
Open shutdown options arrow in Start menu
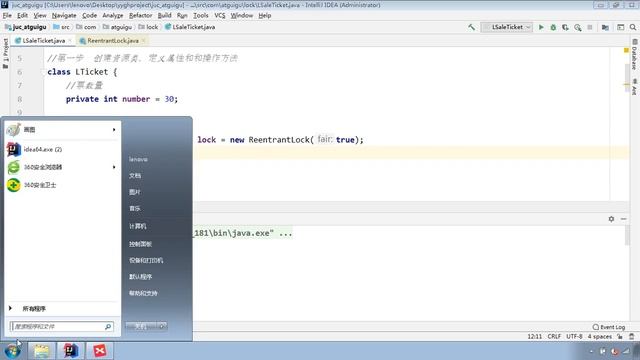[162, 327]
